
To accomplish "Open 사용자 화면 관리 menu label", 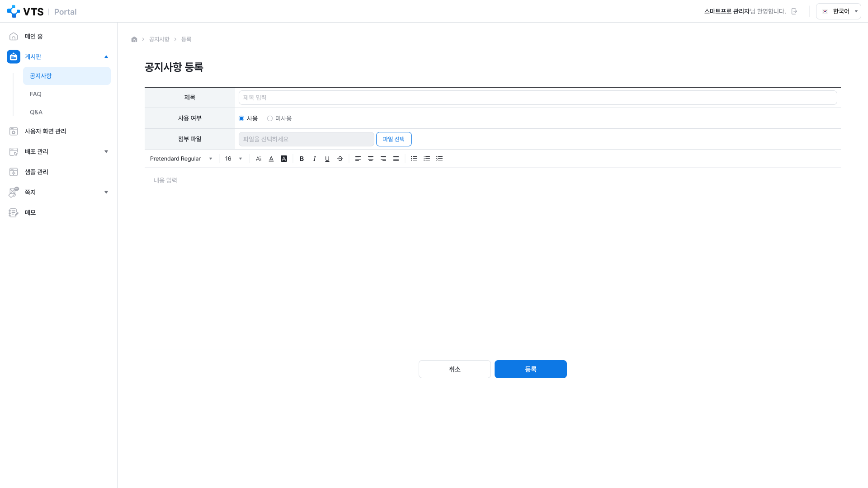I will coord(45,131).
